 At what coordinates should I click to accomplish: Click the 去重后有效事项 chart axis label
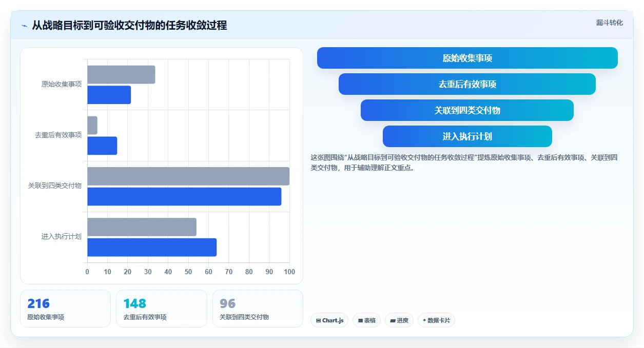point(58,135)
